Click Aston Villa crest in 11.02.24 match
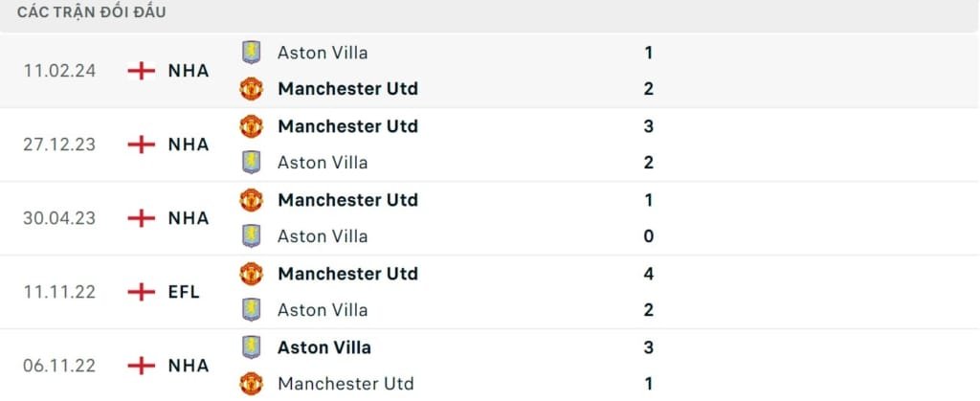 tap(251, 53)
